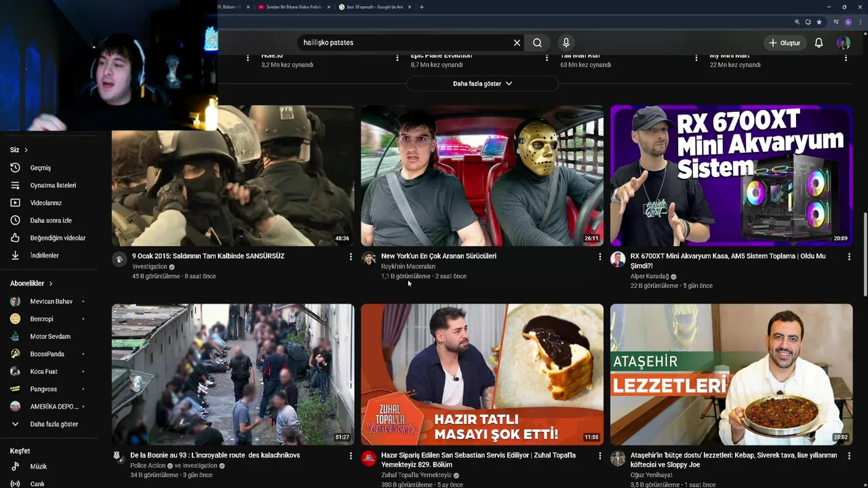Screen dimensions: 868x488
Task: Open a new browser tab with plus
Action: click(x=422, y=7)
